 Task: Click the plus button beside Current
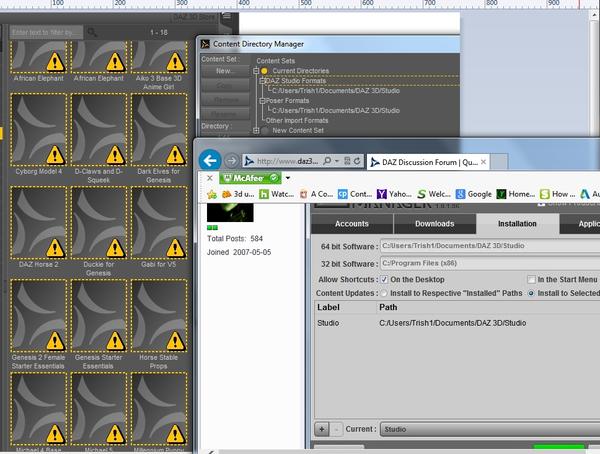[x=321, y=430]
